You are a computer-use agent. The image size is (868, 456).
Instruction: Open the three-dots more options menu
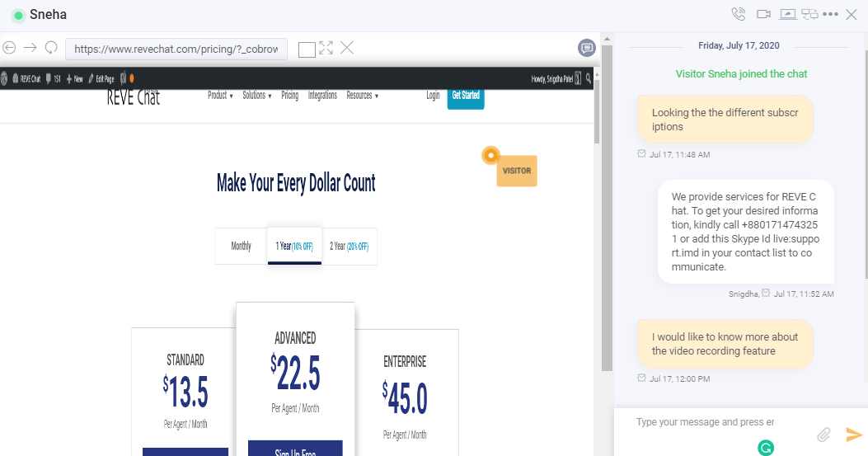pos(830,14)
